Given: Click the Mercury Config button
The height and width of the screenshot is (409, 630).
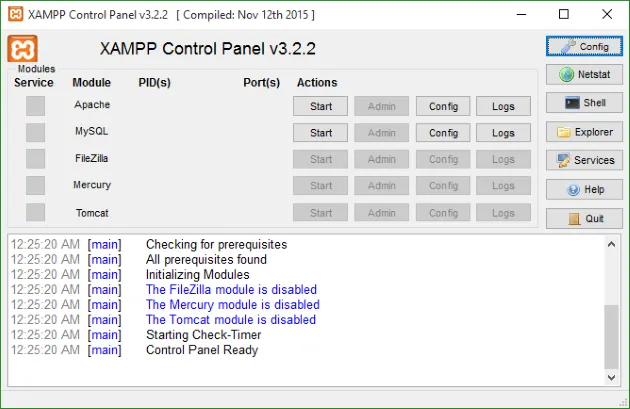Looking at the screenshot, I should click(x=443, y=186).
